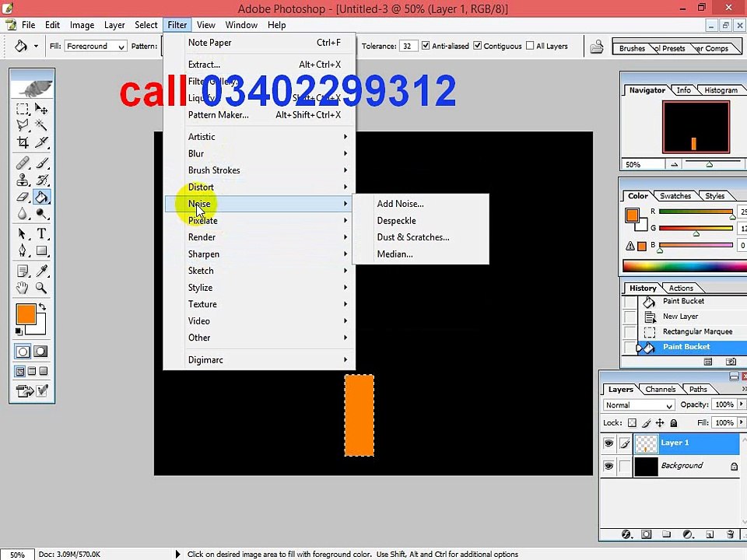This screenshot has width=747, height=560.
Task: Select the Rectangular Marquee tool
Action: pos(23,109)
